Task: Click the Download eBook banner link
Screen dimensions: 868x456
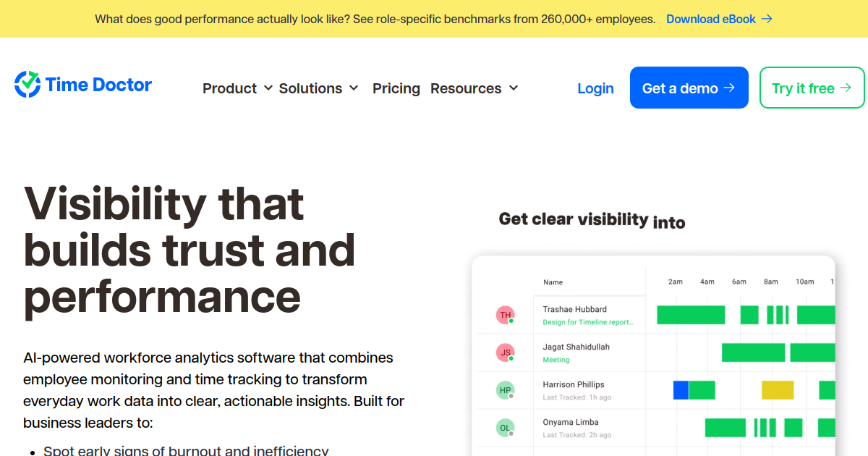Action: (x=719, y=19)
